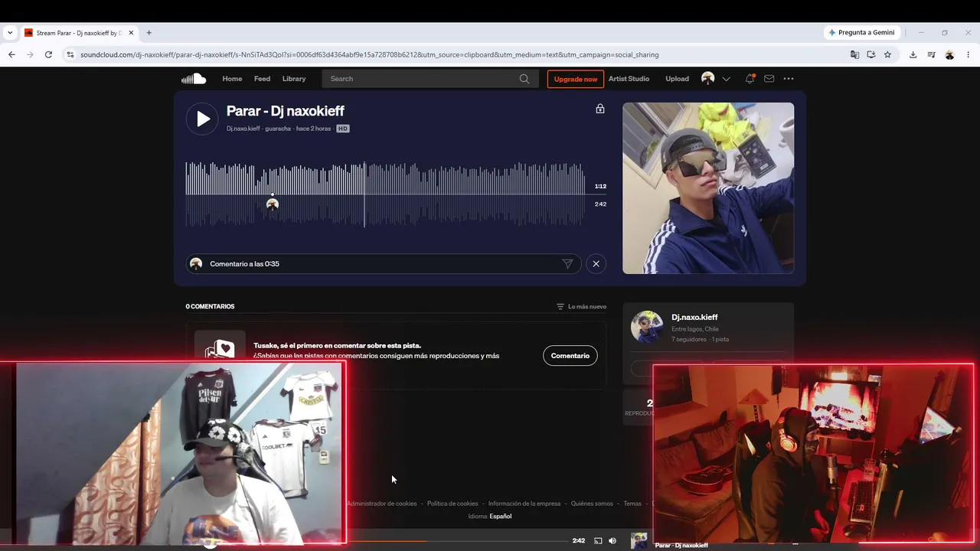Click the 0 COMENTARIOS heading
The image size is (980, 551).
(x=210, y=306)
